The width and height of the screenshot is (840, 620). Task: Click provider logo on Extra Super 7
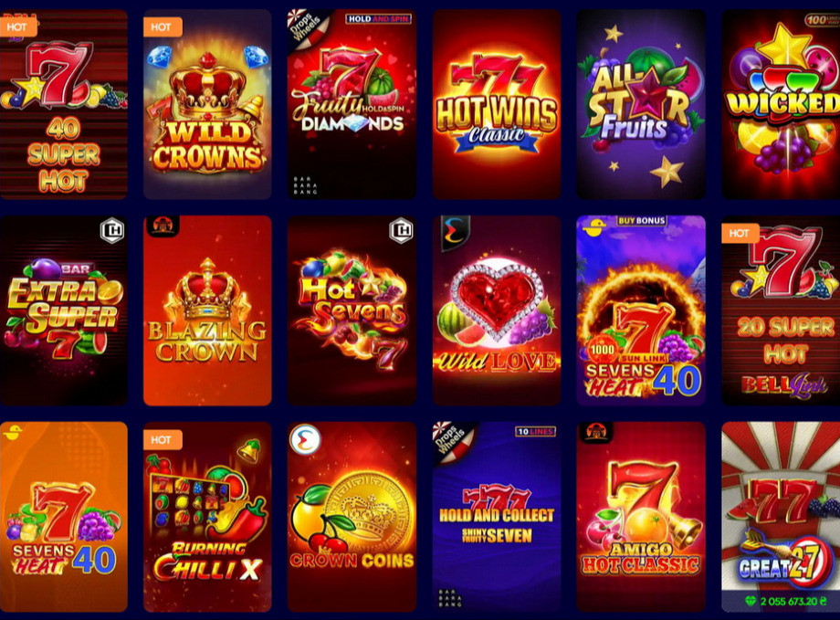click(x=112, y=231)
